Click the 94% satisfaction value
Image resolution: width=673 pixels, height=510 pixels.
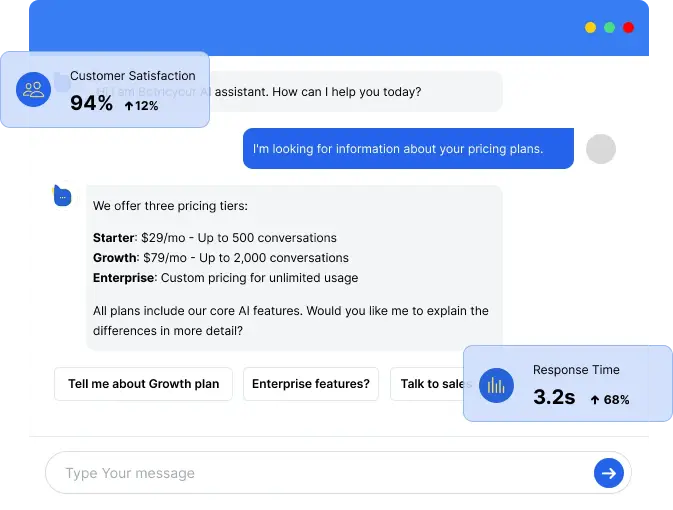91,104
